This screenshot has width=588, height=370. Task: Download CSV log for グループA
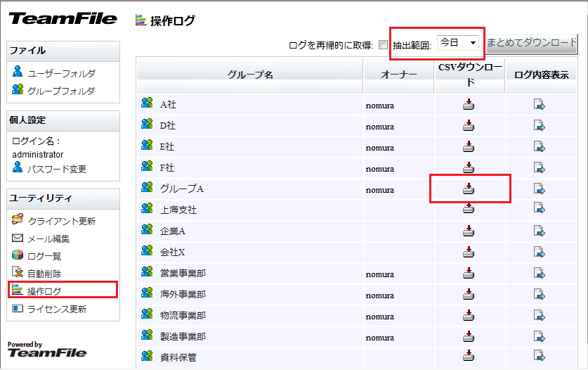[x=469, y=189]
